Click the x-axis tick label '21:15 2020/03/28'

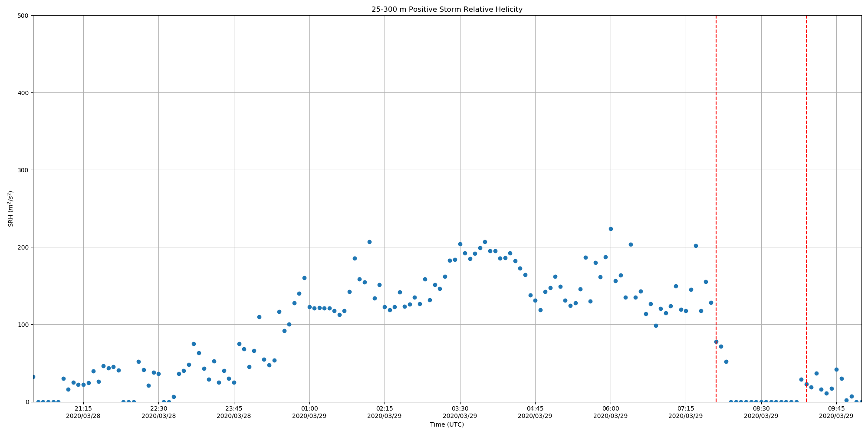point(83,412)
